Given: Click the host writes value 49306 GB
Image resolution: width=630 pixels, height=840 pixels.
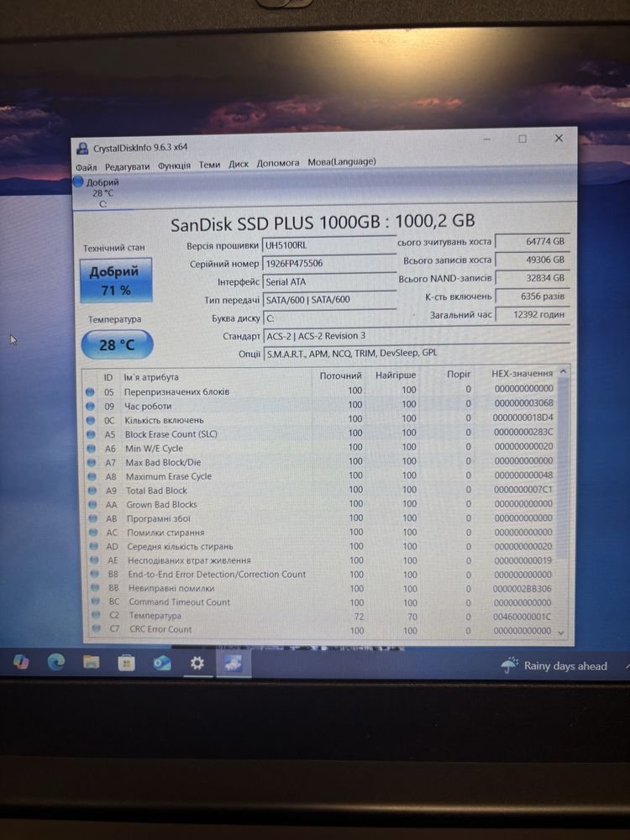Looking at the screenshot, I should (x=532, y=260).
